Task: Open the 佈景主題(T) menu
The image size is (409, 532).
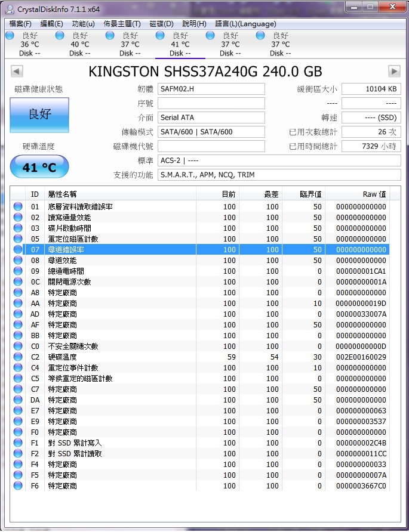Action: pyautogui.click(x=122, y=24)
